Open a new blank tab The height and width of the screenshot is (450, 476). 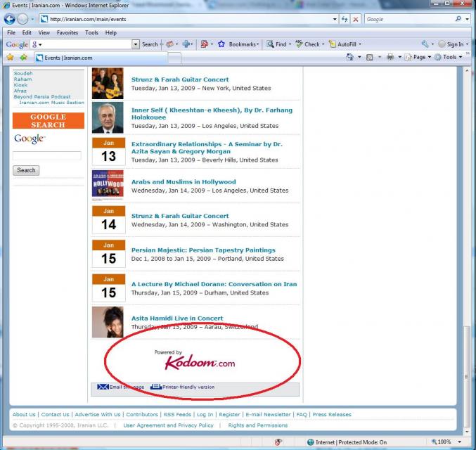(x=174, y=58)
